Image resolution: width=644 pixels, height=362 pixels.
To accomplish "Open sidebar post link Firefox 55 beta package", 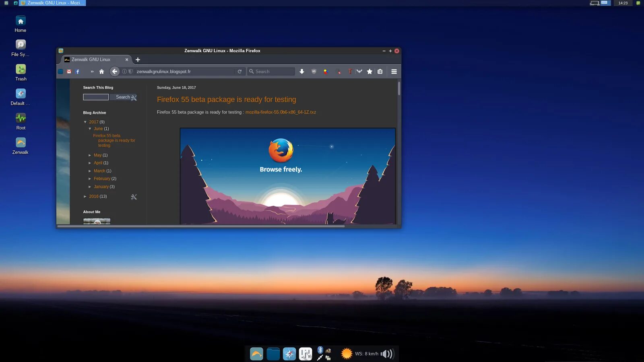I will click(x=114, y=140).
